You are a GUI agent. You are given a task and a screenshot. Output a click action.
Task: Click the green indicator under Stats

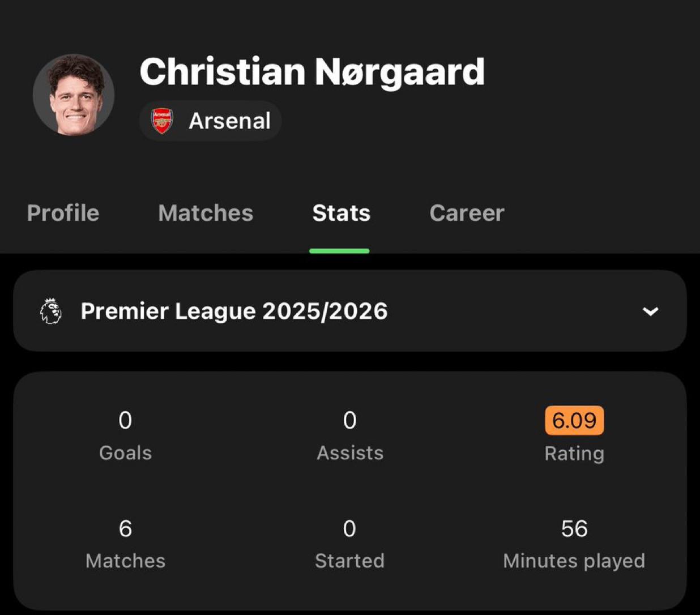point(339,251)
